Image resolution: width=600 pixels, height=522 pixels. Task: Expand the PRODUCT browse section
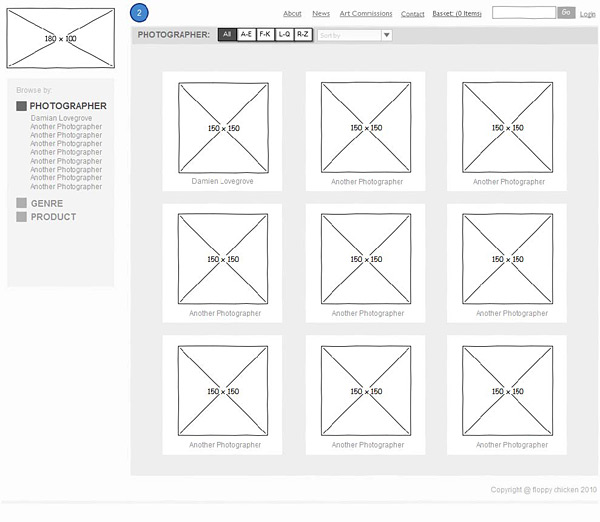click(x=46, y=217)
